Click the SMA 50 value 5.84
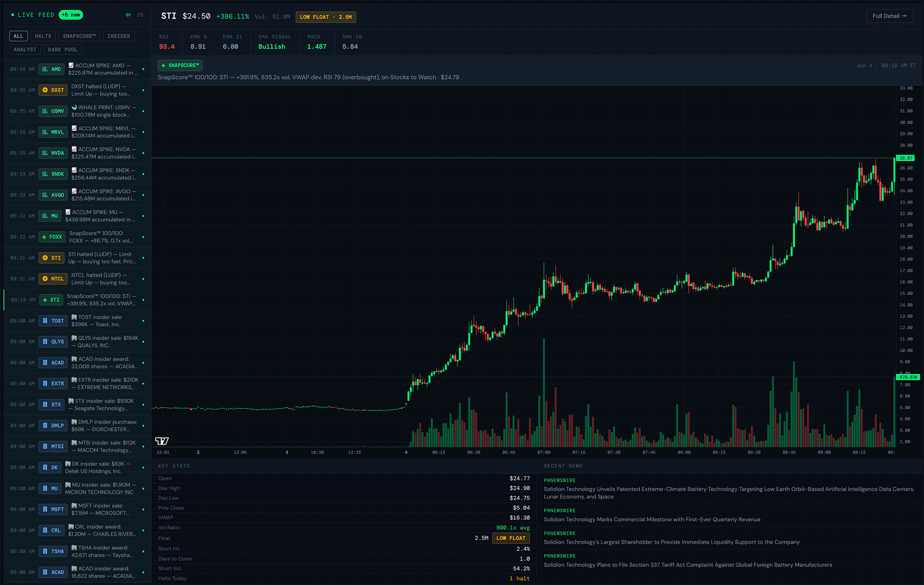This screenshot has height=585, width=924. [350, 47]
